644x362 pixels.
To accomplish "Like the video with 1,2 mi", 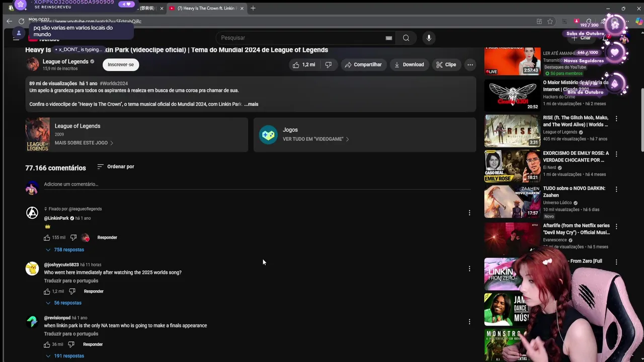I will click(304, 64).
